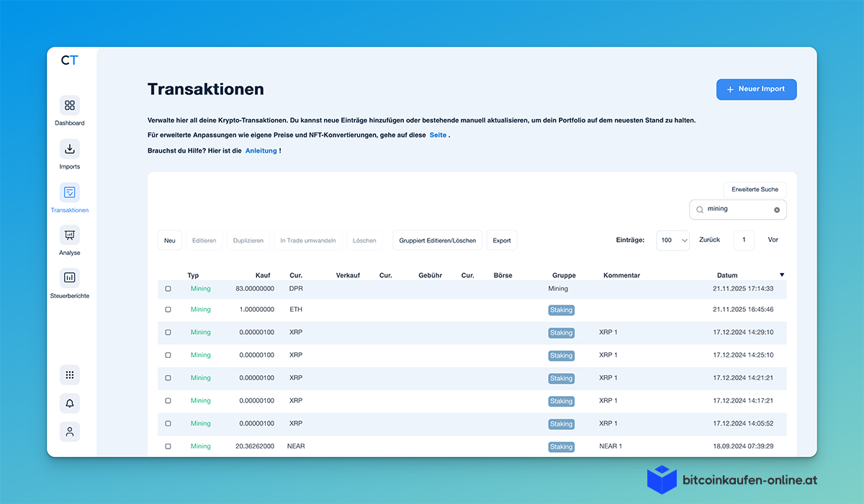Click the Mining group in DPR row
Screen dimensions: 864x504
(558, 289)
